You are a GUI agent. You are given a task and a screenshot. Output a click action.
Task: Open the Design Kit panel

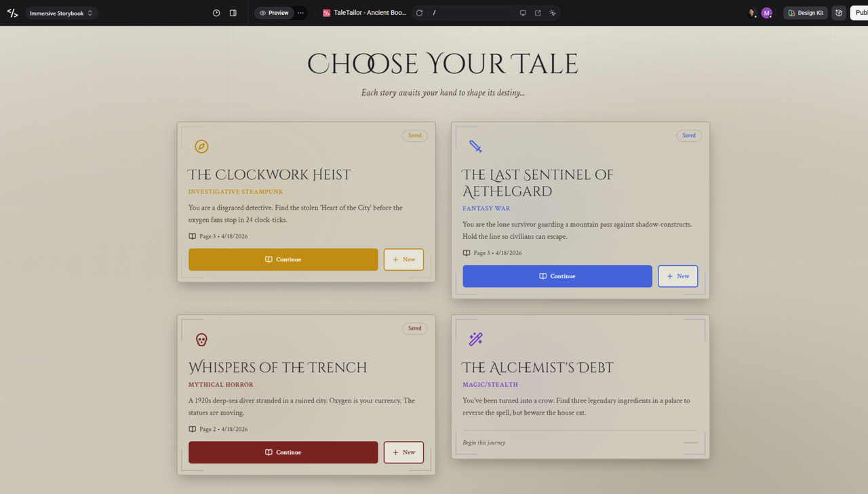pyautogui.click(x=806, y=13)
